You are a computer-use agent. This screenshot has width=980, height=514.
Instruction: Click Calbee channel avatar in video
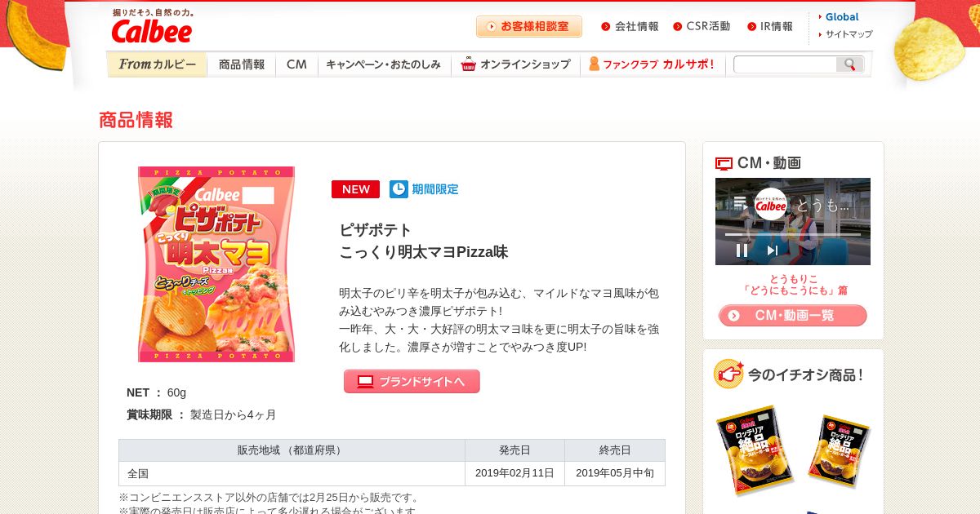770,205
